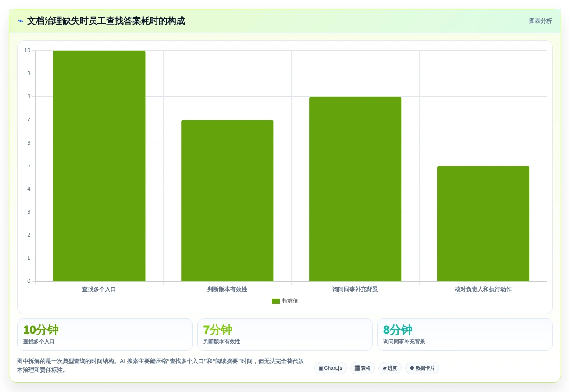Open the 8分钟 data card

coord(465,335)
